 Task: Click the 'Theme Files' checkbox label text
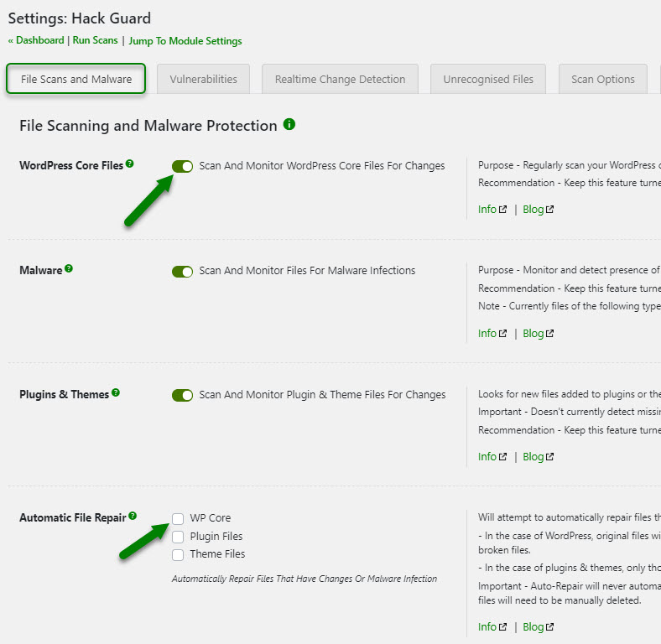[217, 553]
